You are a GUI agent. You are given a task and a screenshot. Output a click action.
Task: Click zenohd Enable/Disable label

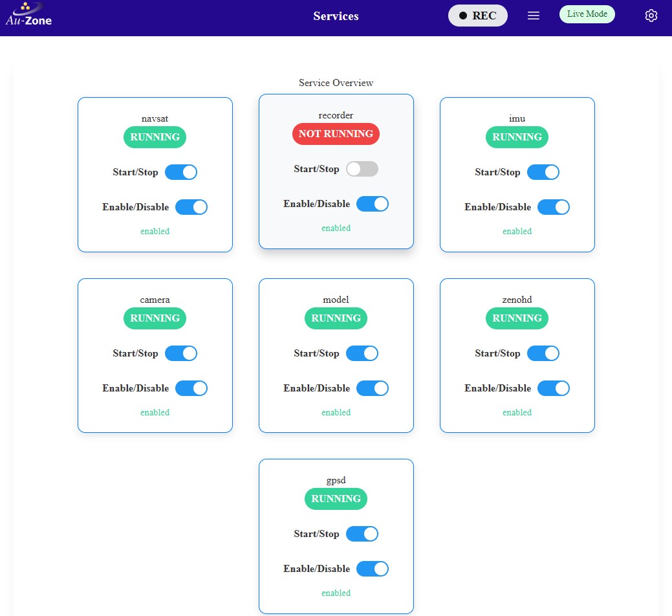[x=497, y=388]
